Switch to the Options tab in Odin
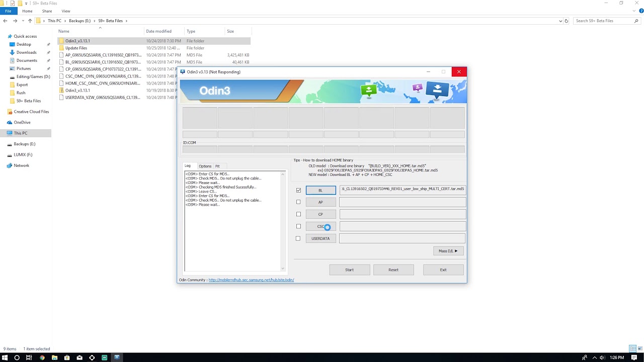The width and height of the screenshot is (644, 362). click(x=205, y=166)
